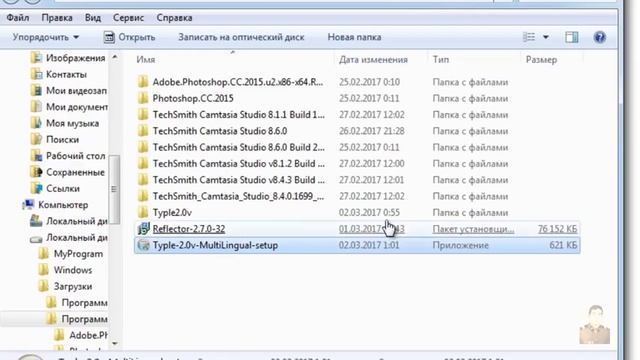
Task: Sort by Дата изменения column header
Action: 373,60
